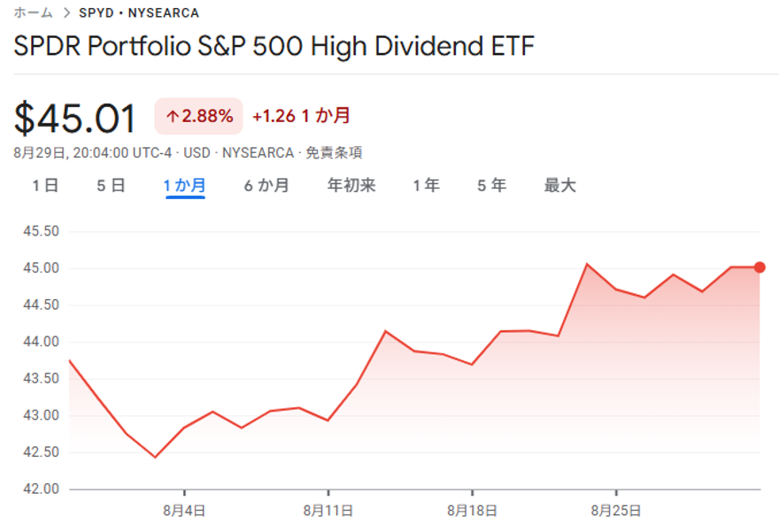Click the SPDR Portfolio S&P 500 High Dividend ETF title
Screen dimensions: 779x532
point(274,46)
